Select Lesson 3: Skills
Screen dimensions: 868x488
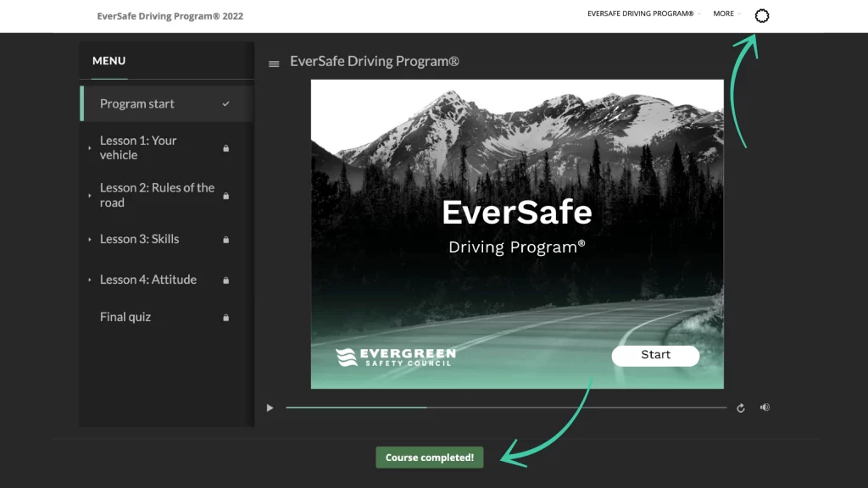point(167,239)
